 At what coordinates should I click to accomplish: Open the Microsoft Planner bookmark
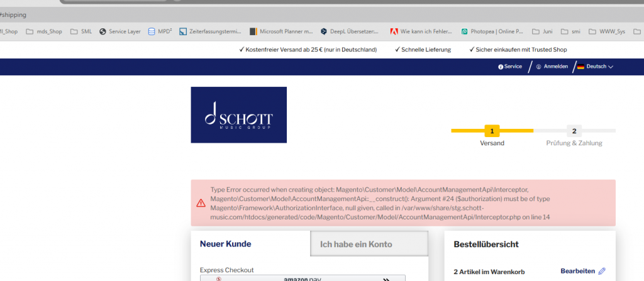(x=281, y=31)
